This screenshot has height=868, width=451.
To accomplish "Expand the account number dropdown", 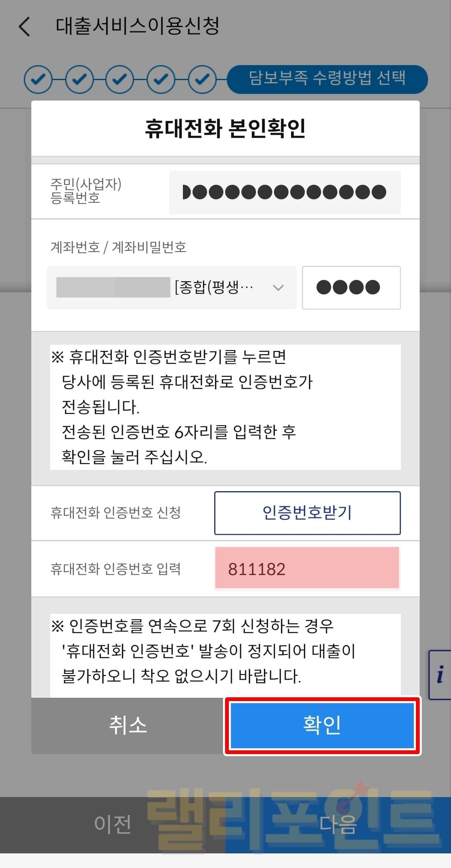I will pos(171,288).
